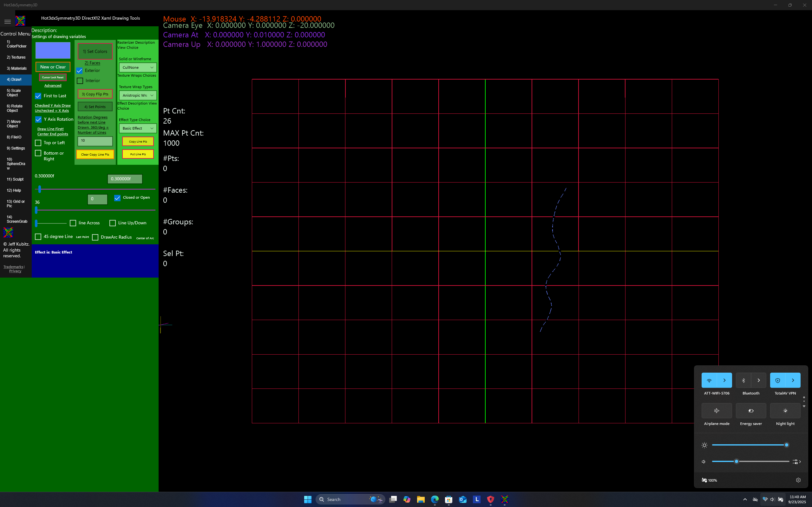Disable the Closed or Open checkbox

click(117, 198)
